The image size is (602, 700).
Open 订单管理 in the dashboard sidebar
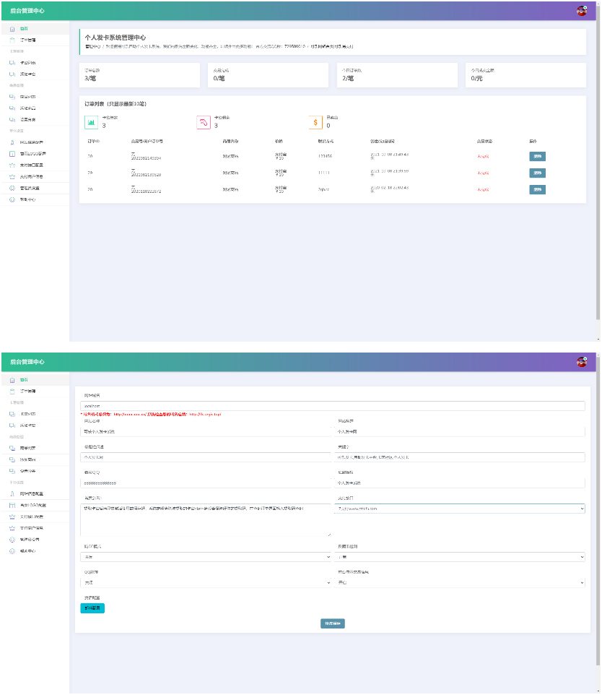point(27,40)
